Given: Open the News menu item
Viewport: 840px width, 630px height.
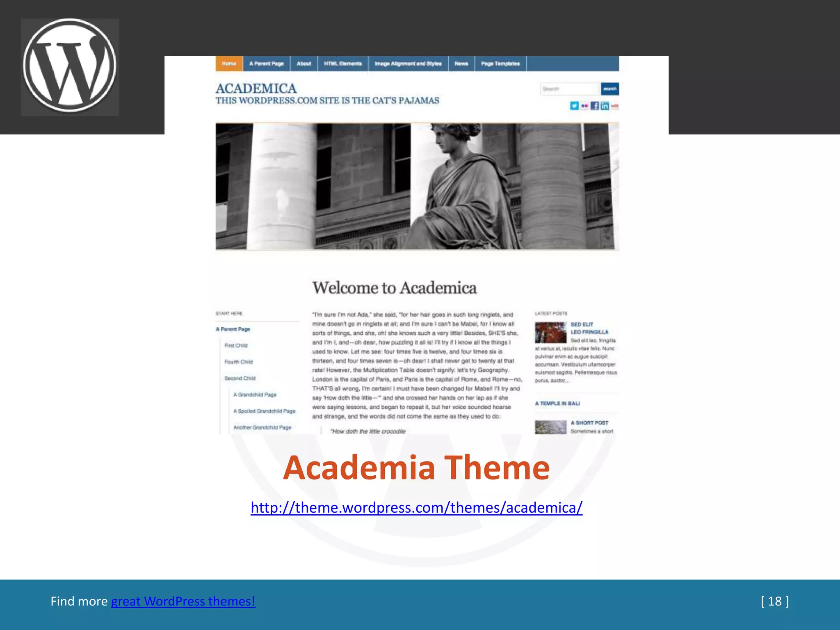Looking at the screenshot, I should [461, 64].
